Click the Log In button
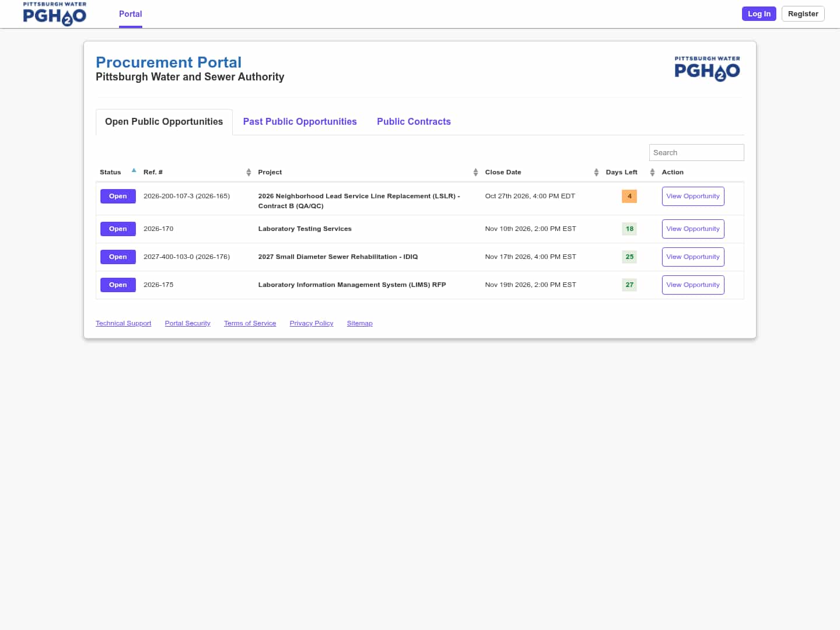 coord(759,14)
